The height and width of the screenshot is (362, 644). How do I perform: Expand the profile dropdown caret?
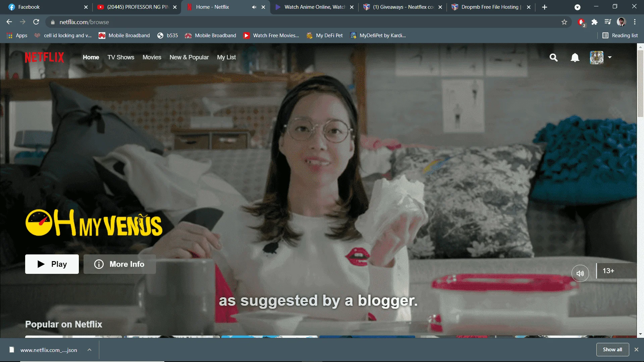click(610, 57)
